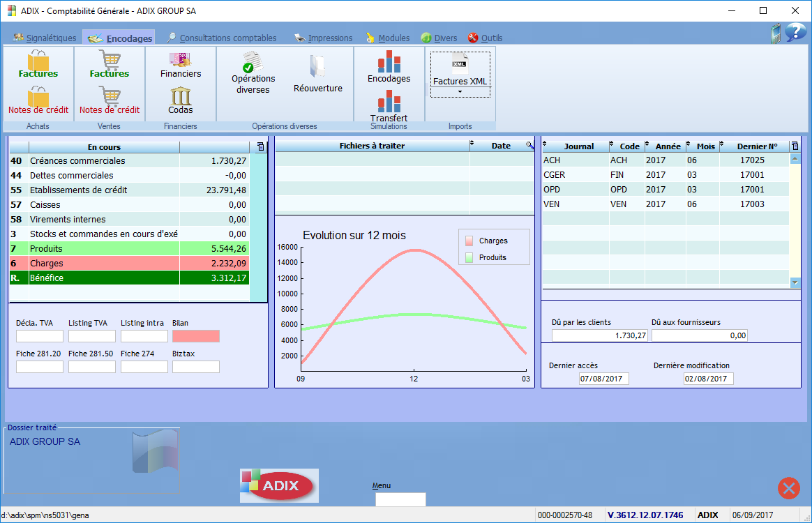Click Dernier accès date field

(x=604, y=379)
